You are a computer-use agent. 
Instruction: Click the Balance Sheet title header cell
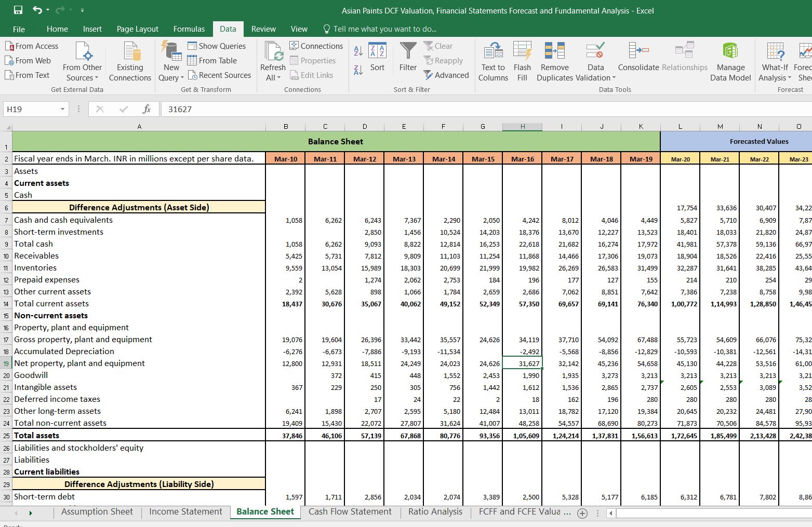tap(336, 141)
